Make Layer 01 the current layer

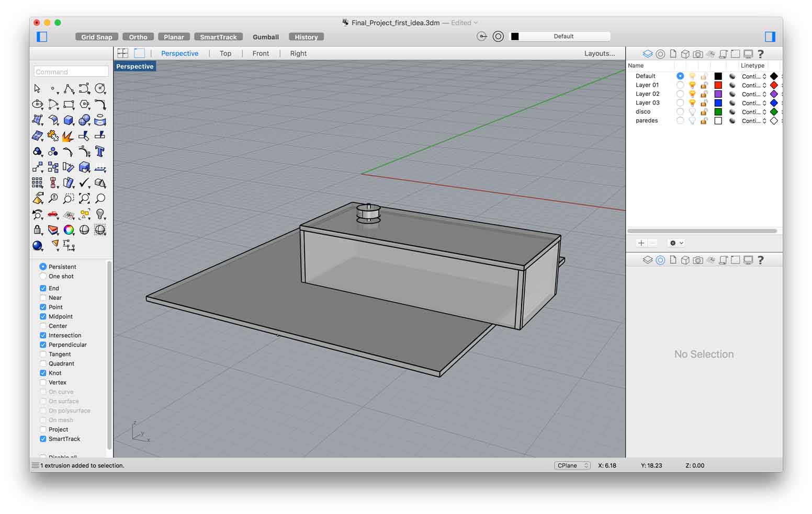(680, 85)
